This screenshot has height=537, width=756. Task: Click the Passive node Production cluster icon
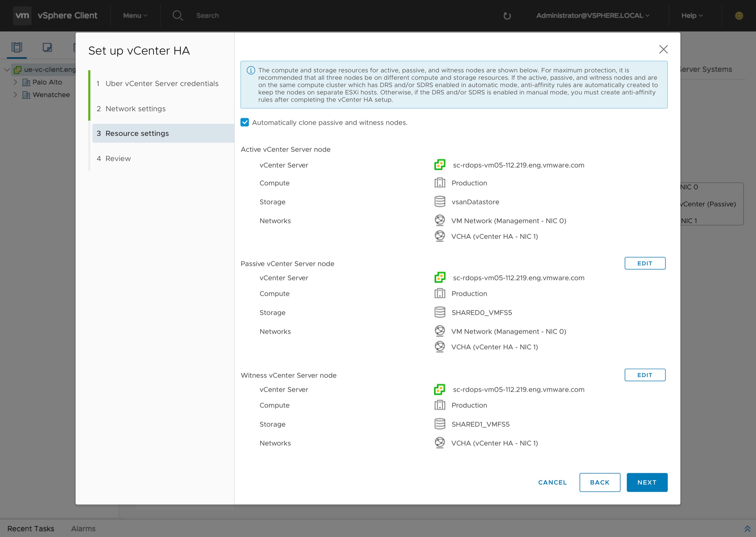[x=440, y=293]
